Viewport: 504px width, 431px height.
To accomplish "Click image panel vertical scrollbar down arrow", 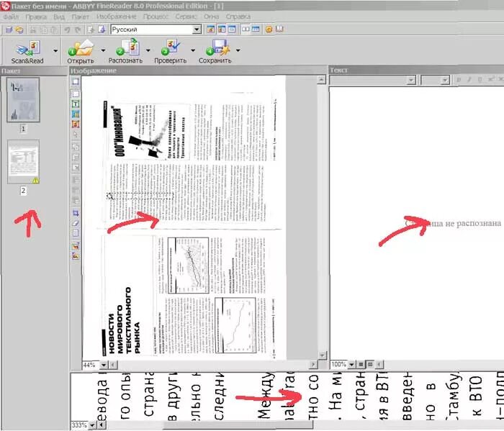I will click(x=322, y=355).
